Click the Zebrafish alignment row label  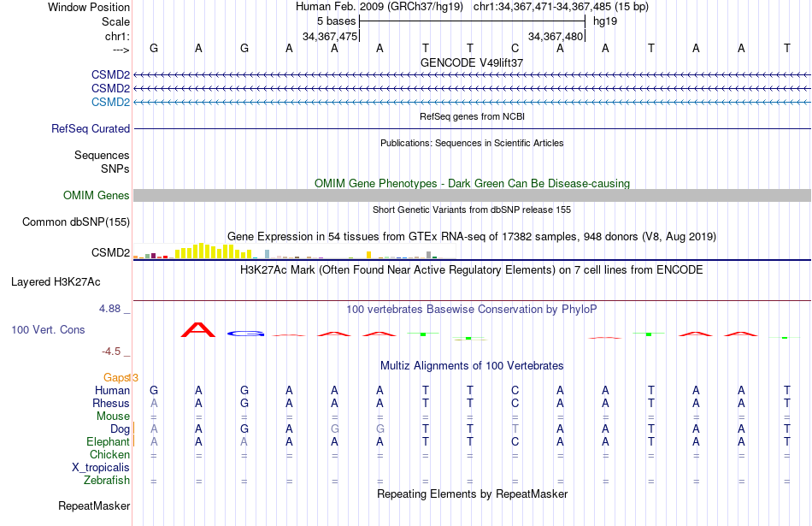coord(107,481)
